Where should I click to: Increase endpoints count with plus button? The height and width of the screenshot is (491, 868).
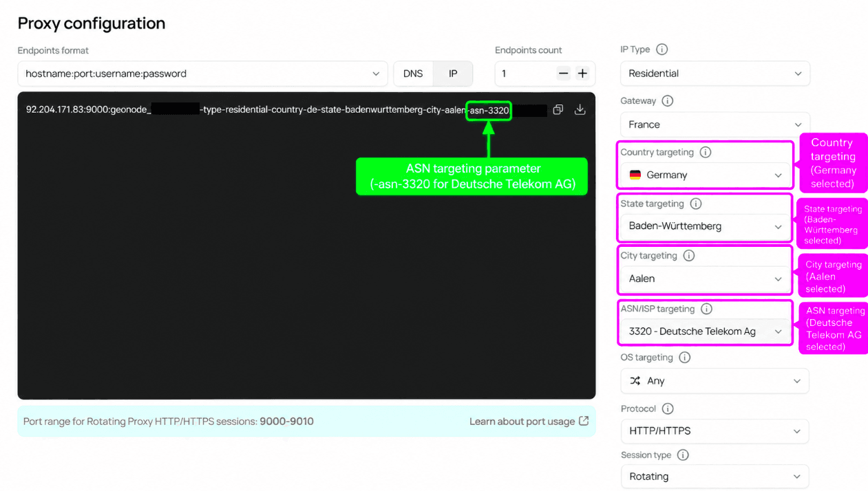click(582, 74)
